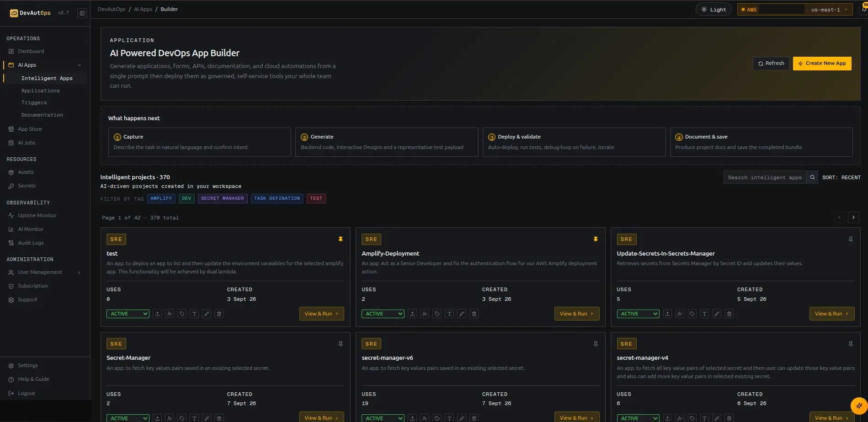Pin the secret-manager-v6 app
868x422 pixels.
[x=596, y=344]
